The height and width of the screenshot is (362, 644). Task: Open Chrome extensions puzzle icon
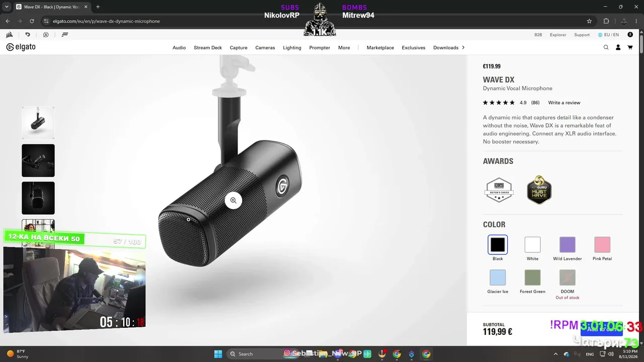click(x=606, y=21)
